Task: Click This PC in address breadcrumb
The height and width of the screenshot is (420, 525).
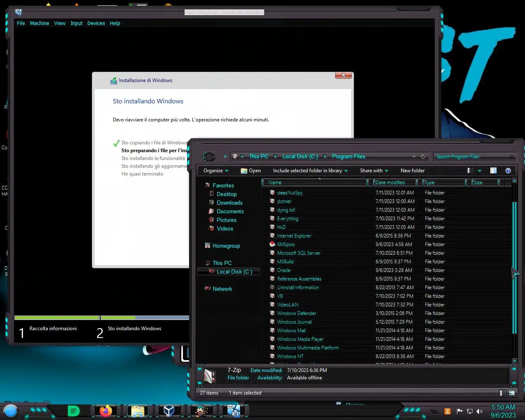Action: click(x=258, y=156)
